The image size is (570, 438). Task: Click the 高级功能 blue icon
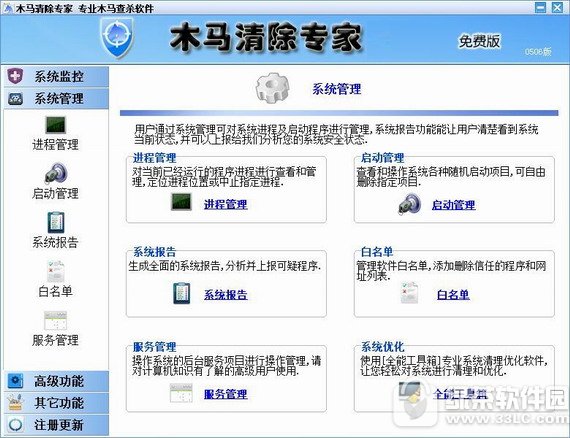click(15, 381)
